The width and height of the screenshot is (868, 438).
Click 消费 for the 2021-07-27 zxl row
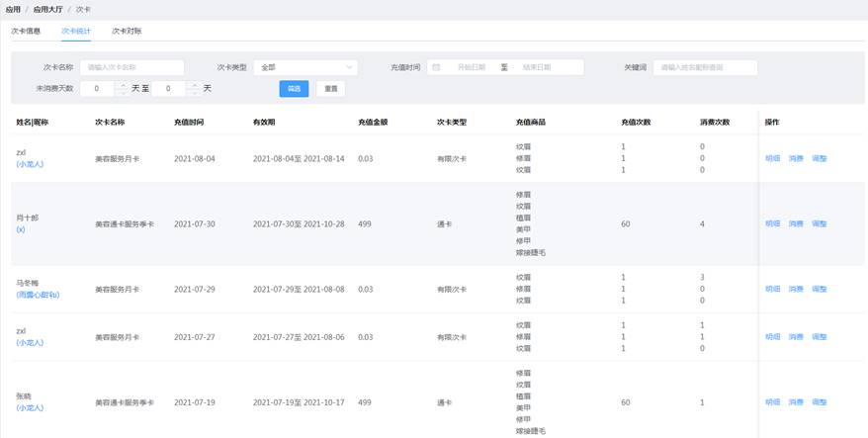pyautogui.click(x=796, y=337)
